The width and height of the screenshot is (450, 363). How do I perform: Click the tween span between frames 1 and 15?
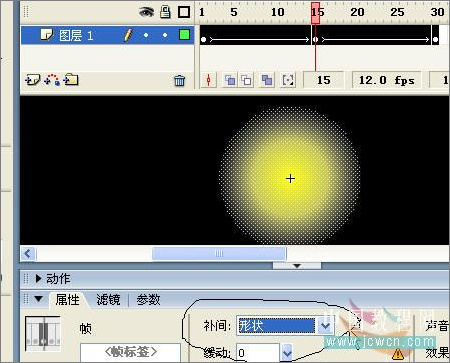click(259, 40)
